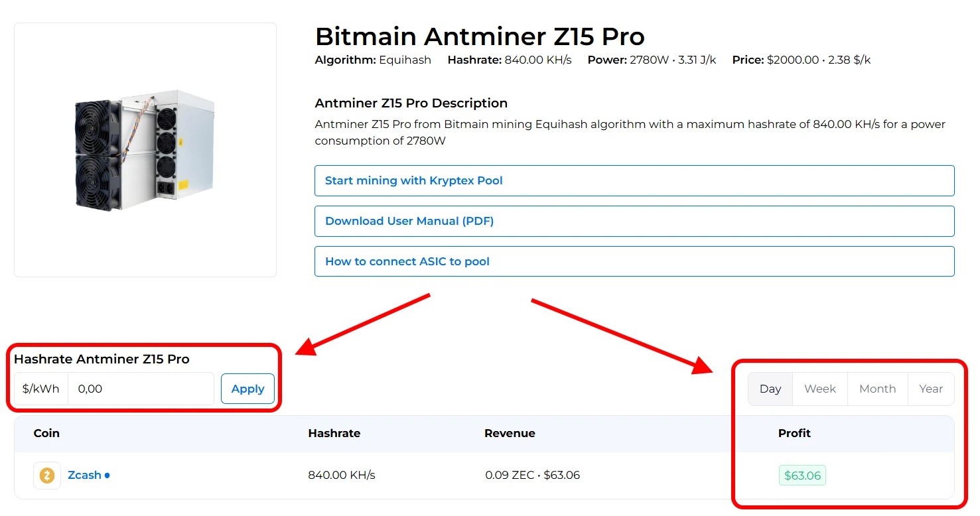Click the Revenue column header
Image resolution: width=980 pixels, height=516 pixels.
(x=510, y=434)
